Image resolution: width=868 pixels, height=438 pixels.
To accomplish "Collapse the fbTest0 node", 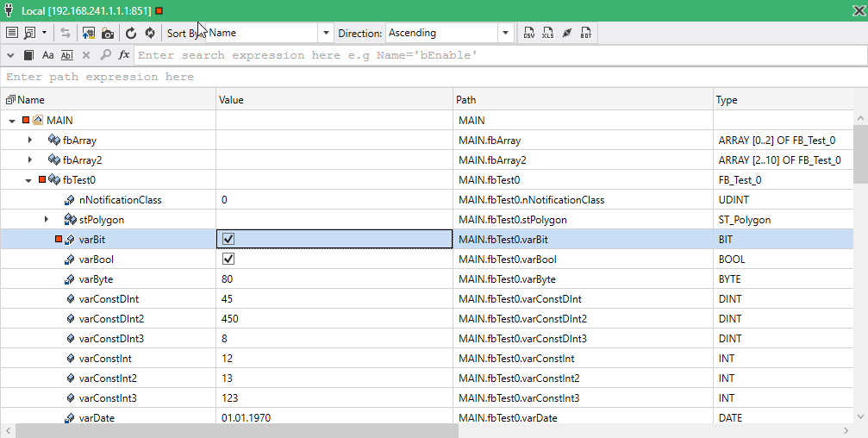I will click(28, 180).
